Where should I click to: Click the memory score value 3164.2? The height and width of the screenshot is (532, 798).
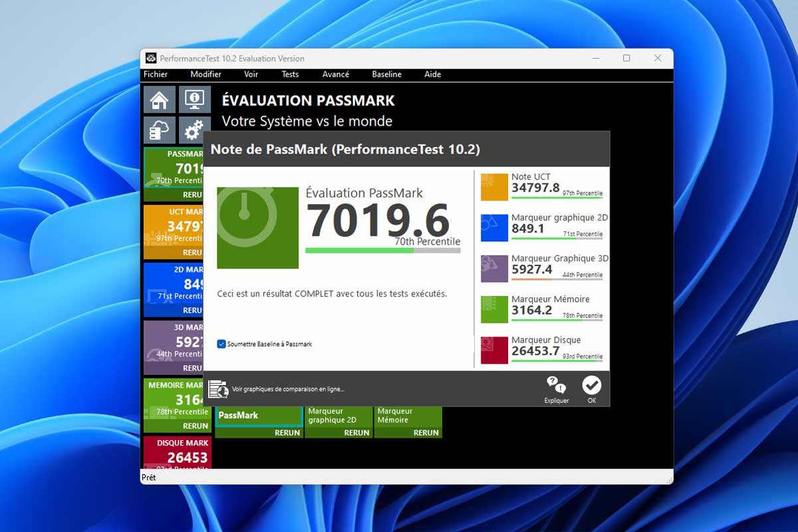click(532, 310)
